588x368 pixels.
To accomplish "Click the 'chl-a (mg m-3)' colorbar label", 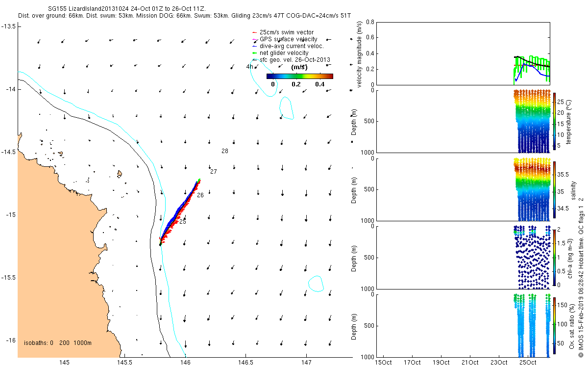I will coord(570,258).
